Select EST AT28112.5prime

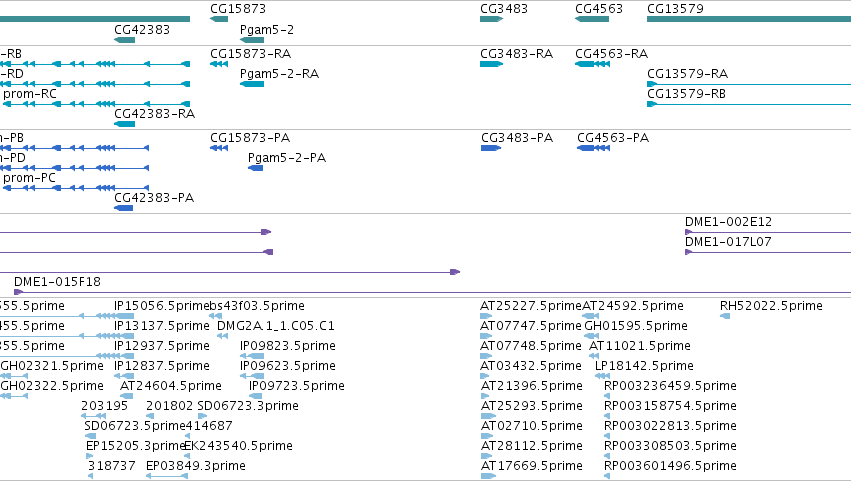(x=532, y=447)
